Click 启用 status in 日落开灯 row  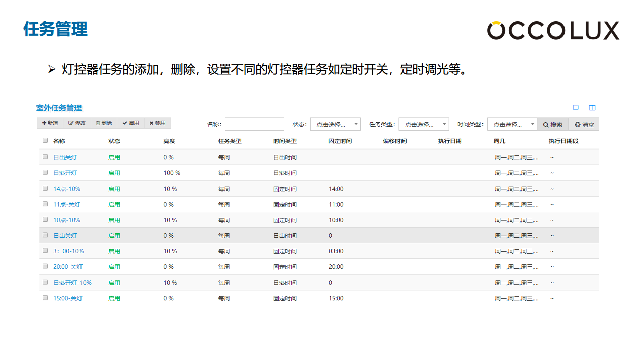coord(114,173)
